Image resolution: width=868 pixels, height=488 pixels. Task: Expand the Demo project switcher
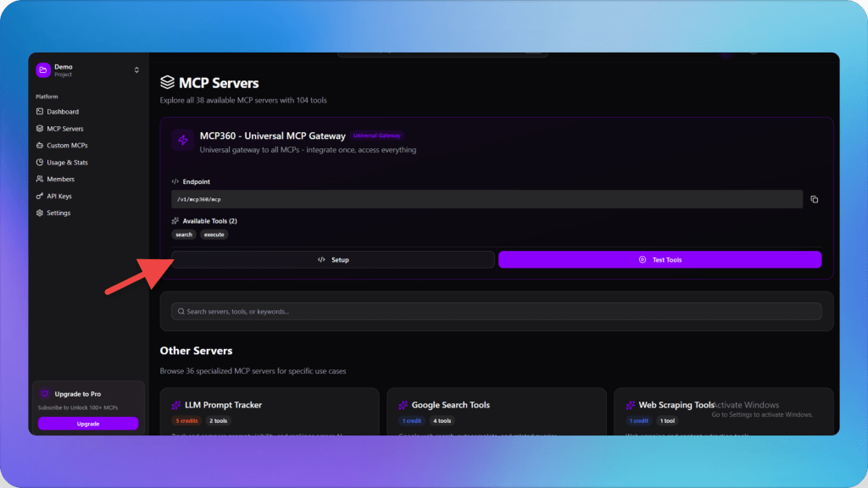(x=136, y=70)
